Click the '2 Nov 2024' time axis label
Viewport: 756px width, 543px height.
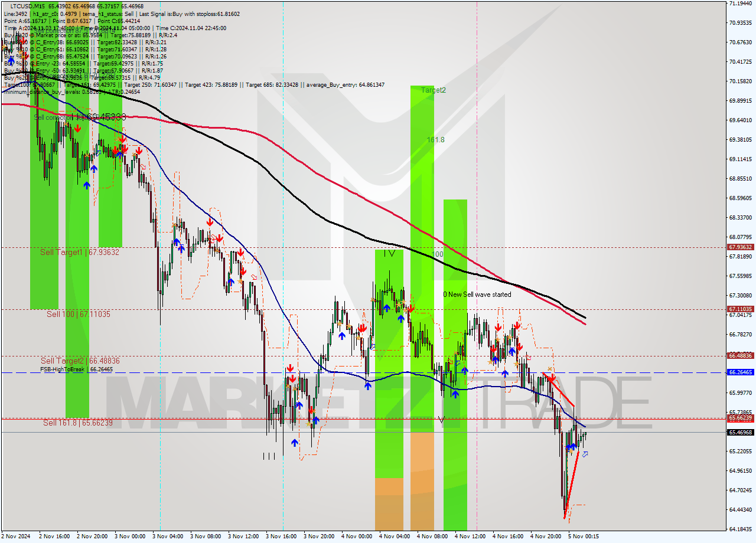(15, 537)
